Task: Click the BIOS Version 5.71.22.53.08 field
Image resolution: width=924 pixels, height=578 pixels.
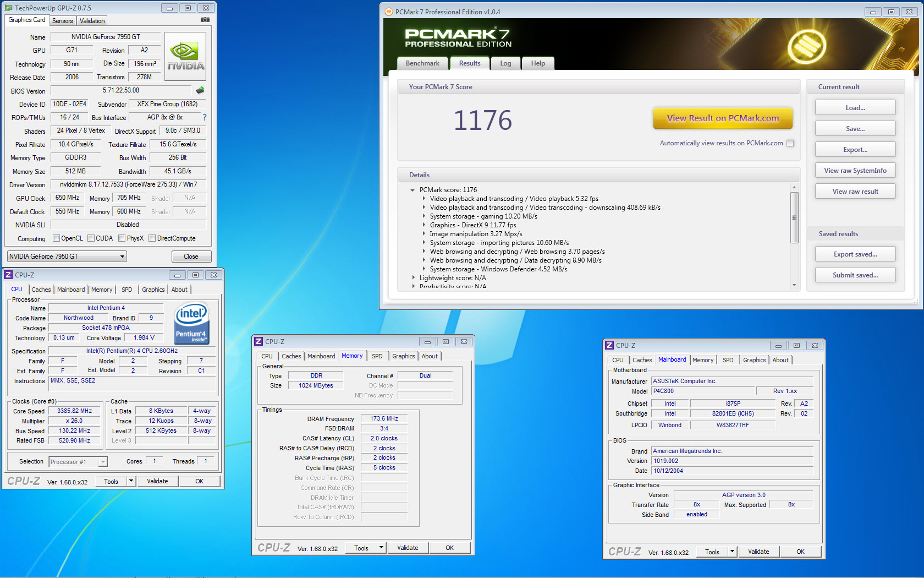Action: 121,90
